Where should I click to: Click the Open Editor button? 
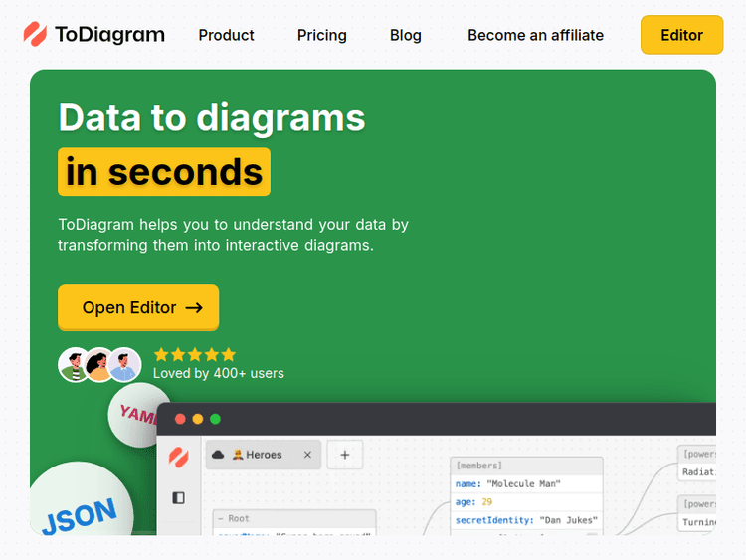tap(138, 307)
